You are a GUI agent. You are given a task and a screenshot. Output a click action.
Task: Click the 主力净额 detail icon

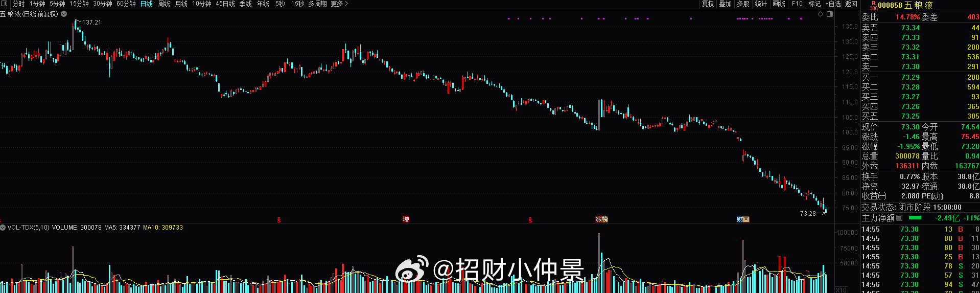[899, 218]
